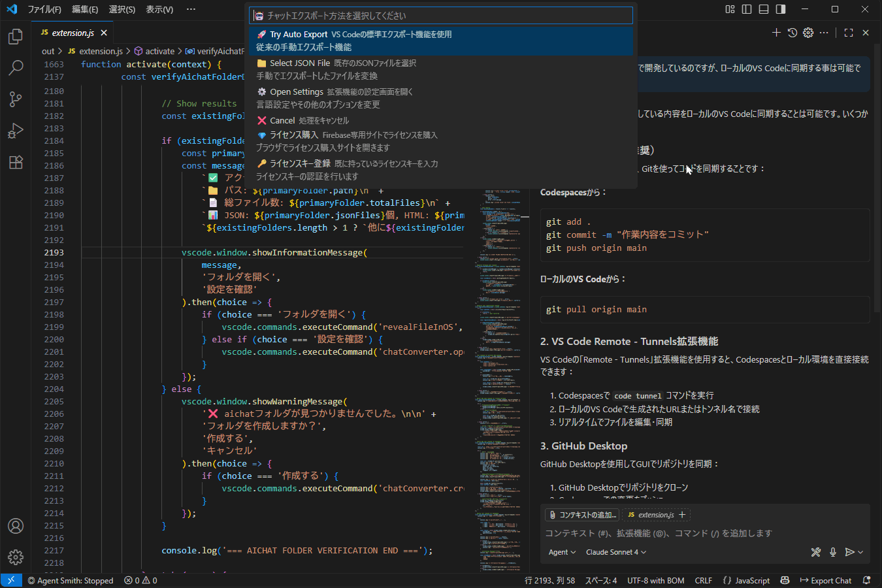Toggle bottom panel visibility
The height and width of the screenshot is (588, 882).
pyautogui.click(x=764, y=9)
